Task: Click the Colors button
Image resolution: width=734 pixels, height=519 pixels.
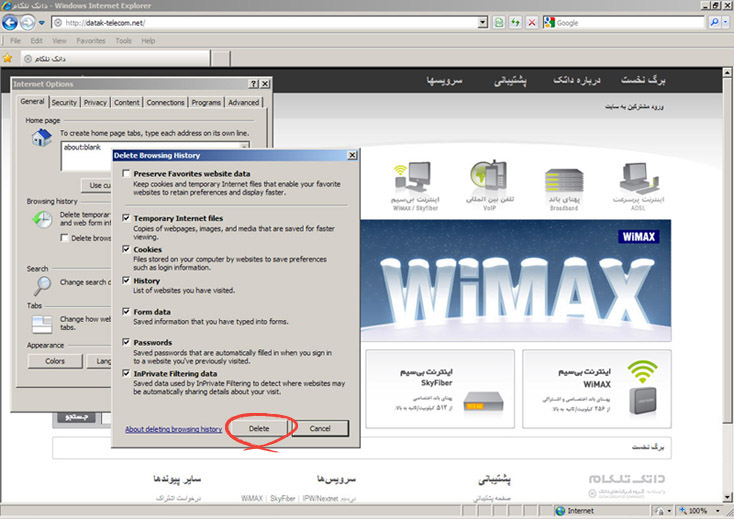Action: click(55, 361)
